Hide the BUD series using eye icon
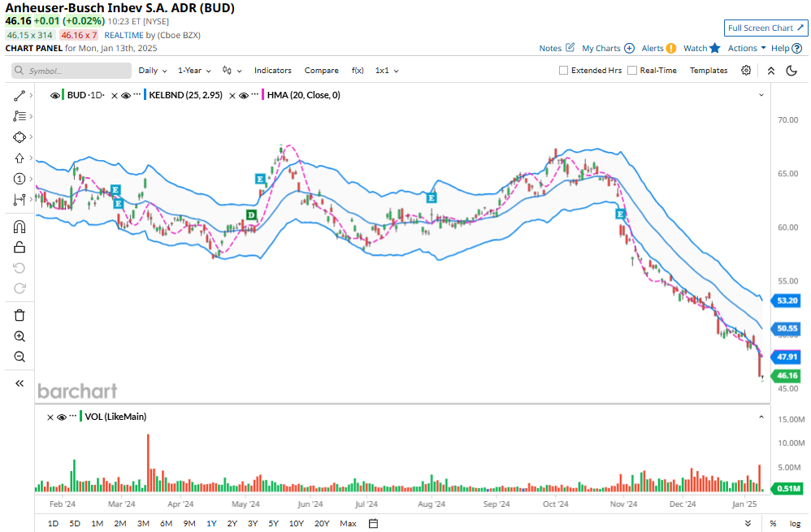The image size is (811, 532). tap(55, 95)
